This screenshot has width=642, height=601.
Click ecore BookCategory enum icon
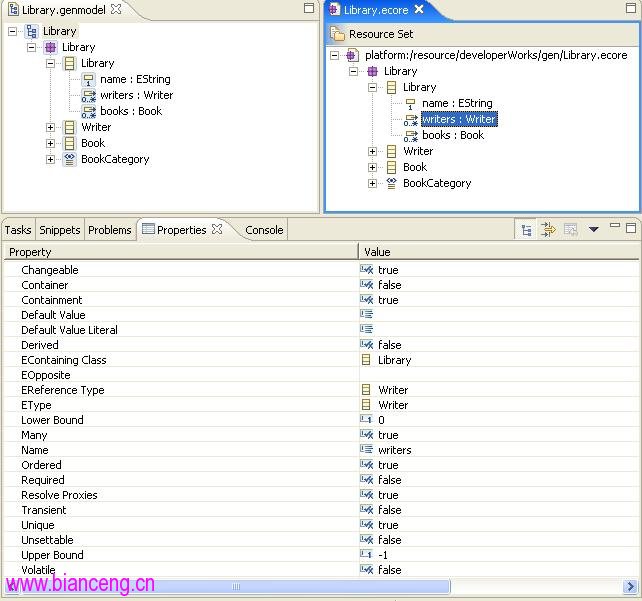click(391, 183)
